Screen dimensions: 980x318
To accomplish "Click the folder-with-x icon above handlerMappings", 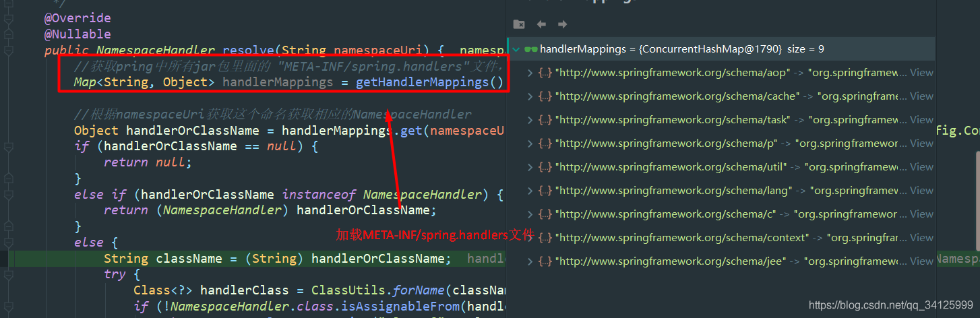I will coord(518,24).
